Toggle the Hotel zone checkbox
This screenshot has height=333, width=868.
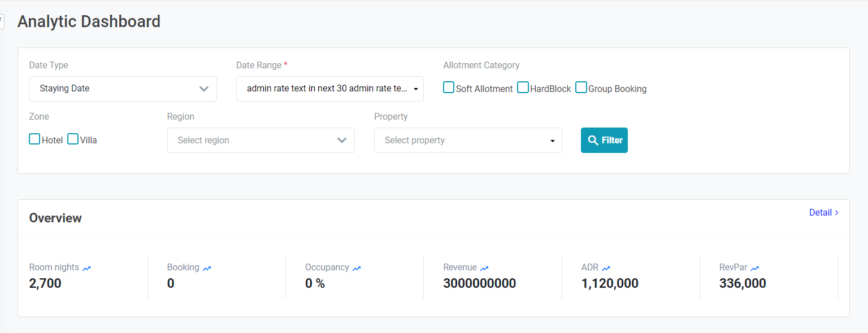(x=34, y=139)
